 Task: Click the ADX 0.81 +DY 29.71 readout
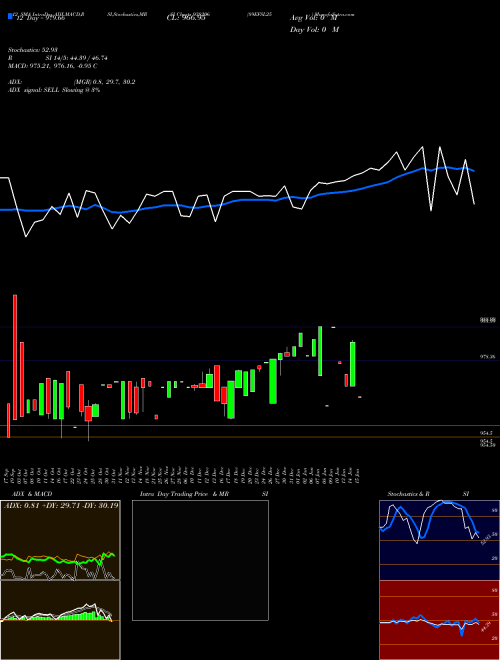pyautogui.click(x=61, y=505)
